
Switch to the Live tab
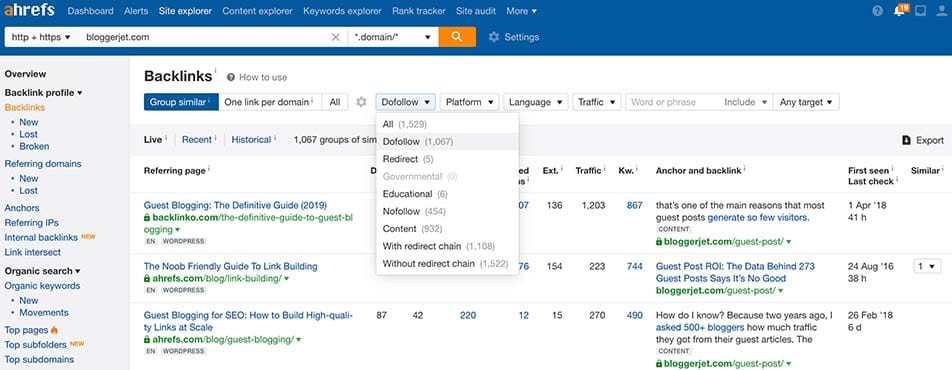point(153,140)
